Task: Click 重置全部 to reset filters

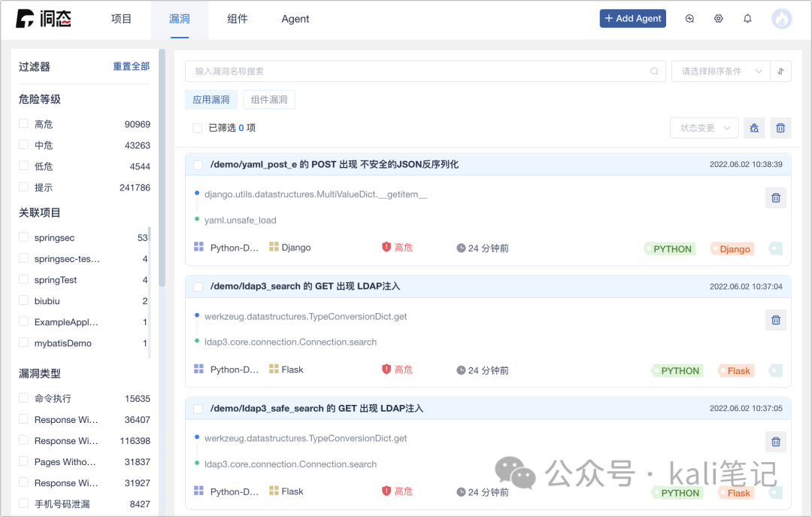Action: pyautogui.click(x=132, y=66)
